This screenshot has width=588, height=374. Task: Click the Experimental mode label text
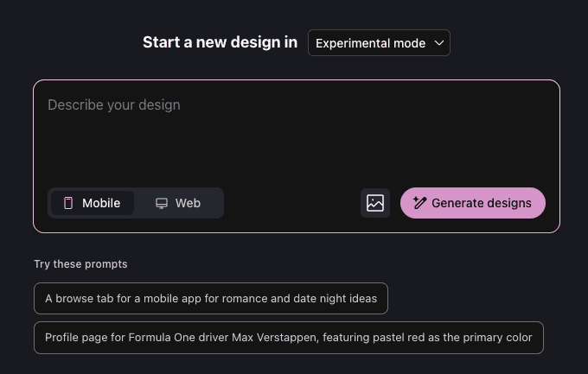coord(370,43)
